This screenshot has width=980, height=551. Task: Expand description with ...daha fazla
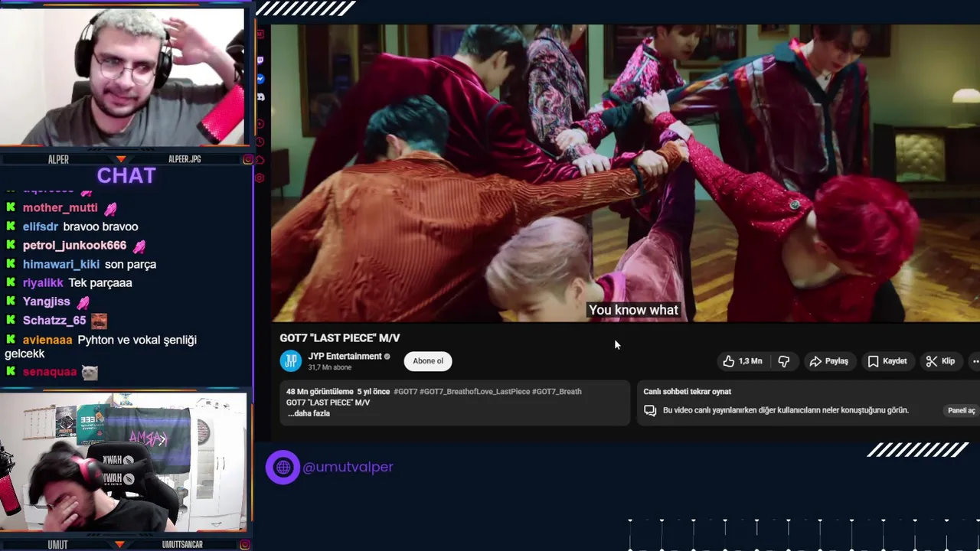[309, 414]
